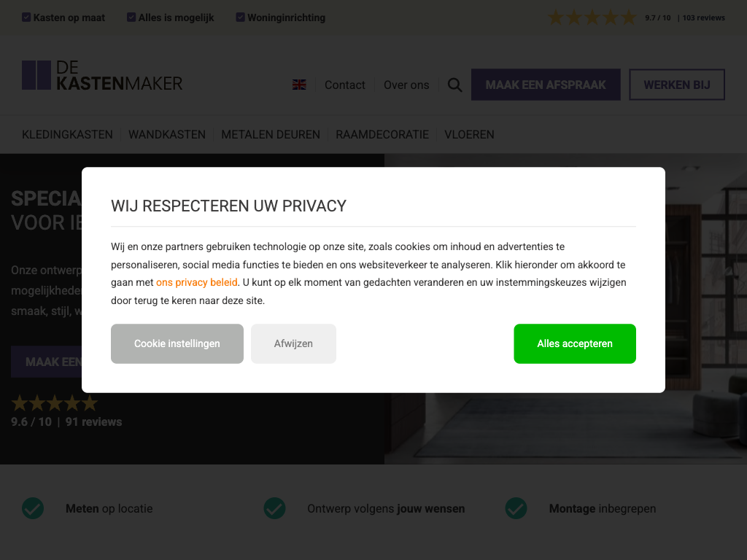Click the green checkmark beside Meten op locatie
Screen dimensions: 747x560
pyautogui.click(x=33, y=508)
